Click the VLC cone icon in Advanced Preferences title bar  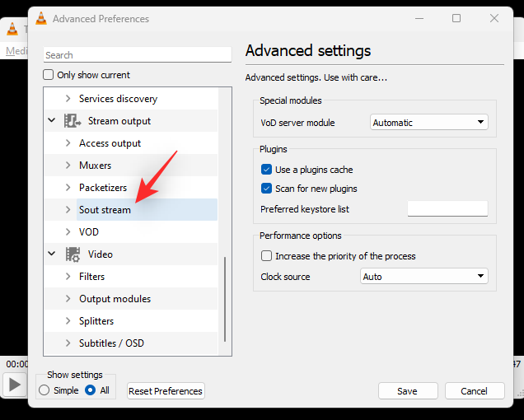click(41, 18)
